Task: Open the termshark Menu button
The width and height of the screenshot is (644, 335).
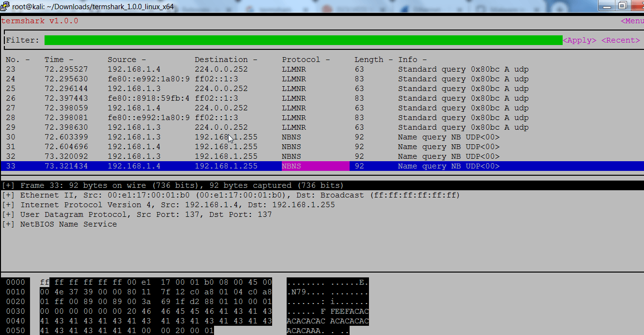Action: coord(632,21)
